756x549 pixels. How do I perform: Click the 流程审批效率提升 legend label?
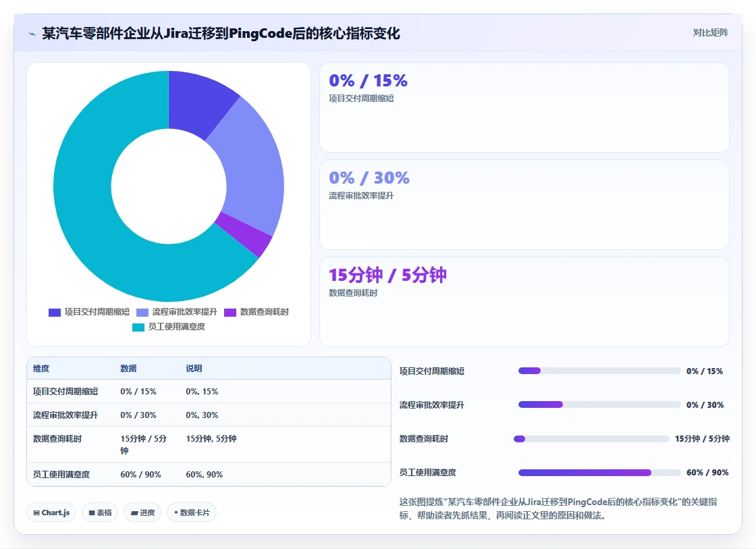coord(185,312)
